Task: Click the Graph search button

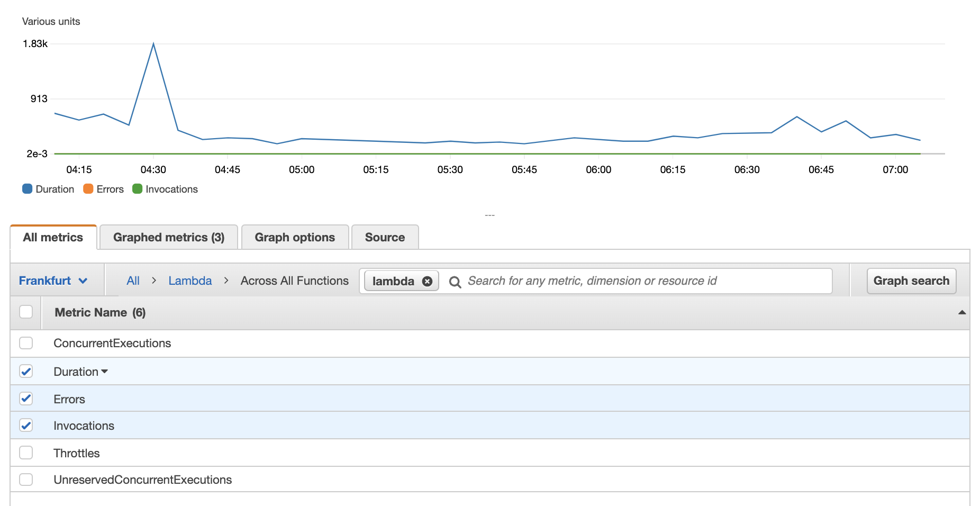Action: tap(911, 281)
